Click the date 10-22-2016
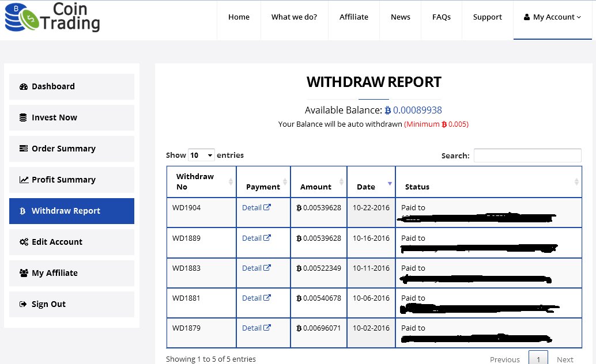This screenshot has height=364, width=596. click(x=371, y=207)
